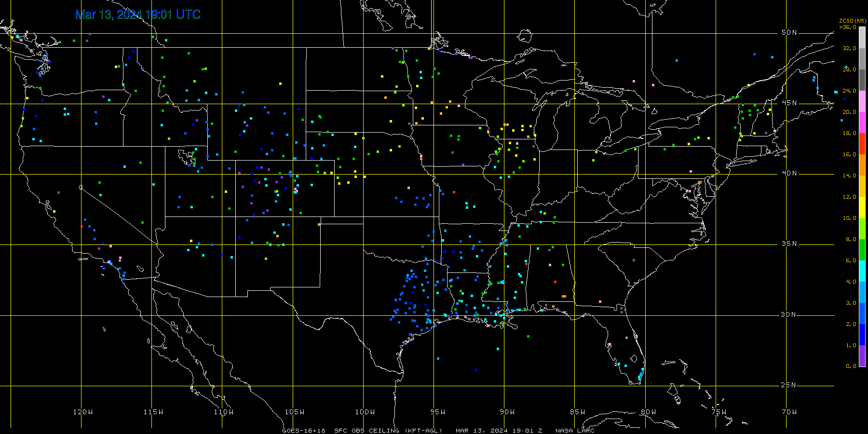Click the '10.0' legend value
The image size is (868, 434).
pyautogui.click(x=849, y=218)
